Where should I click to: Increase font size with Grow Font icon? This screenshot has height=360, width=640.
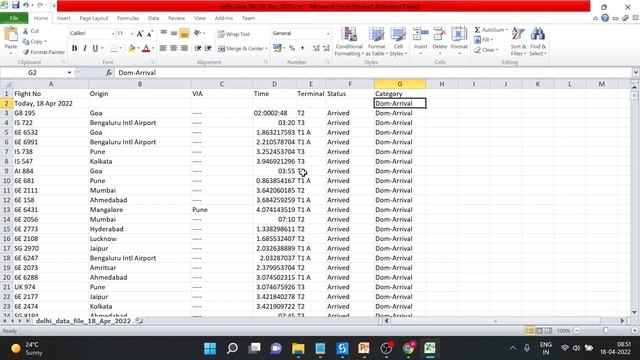[x=140, y=33]
